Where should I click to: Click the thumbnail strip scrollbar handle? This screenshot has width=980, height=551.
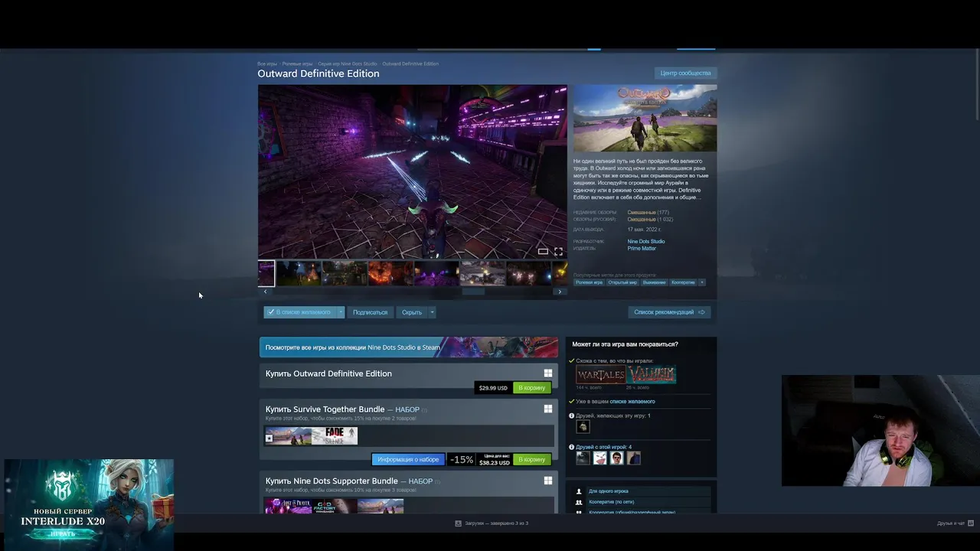click(x=473, y=292)
